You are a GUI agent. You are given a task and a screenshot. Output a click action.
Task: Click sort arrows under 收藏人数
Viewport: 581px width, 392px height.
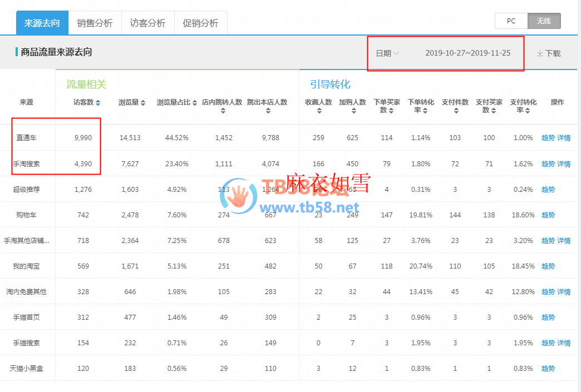point(319,111)
